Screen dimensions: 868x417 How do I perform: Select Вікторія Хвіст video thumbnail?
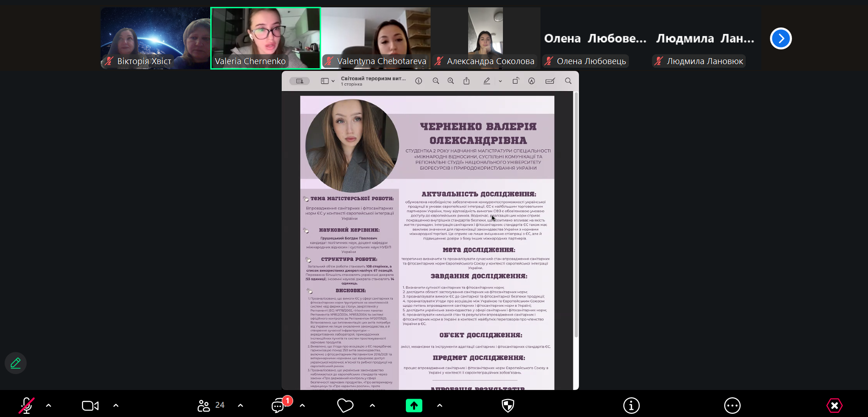(x=155, y=38)
